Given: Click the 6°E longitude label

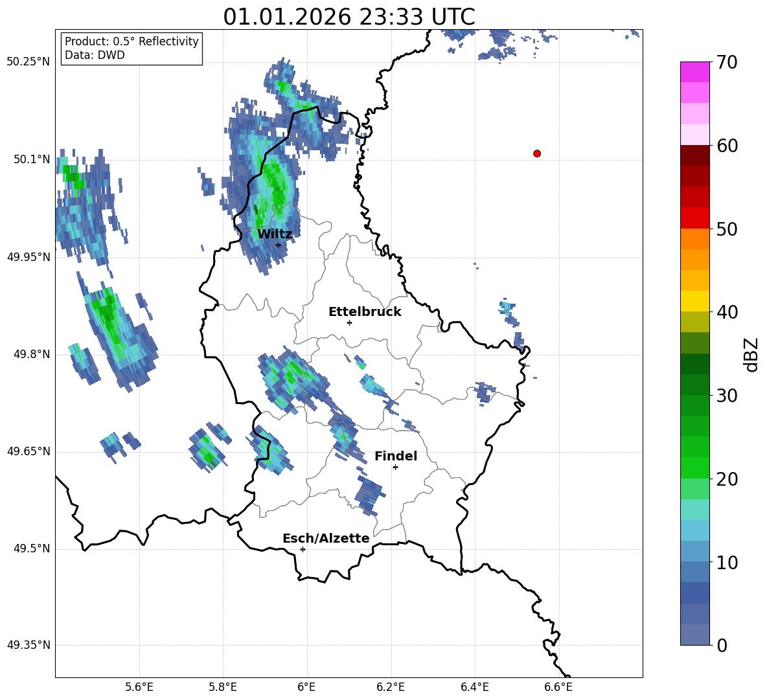Looking at the screenshot, I should tap(306, 688).
